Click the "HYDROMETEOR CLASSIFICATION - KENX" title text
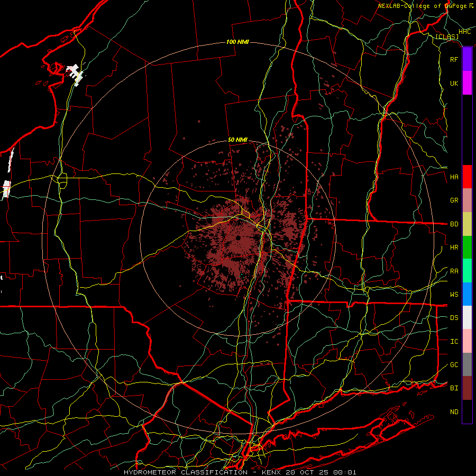The width and height of the screenshot is (476, 476). [204, 472]
